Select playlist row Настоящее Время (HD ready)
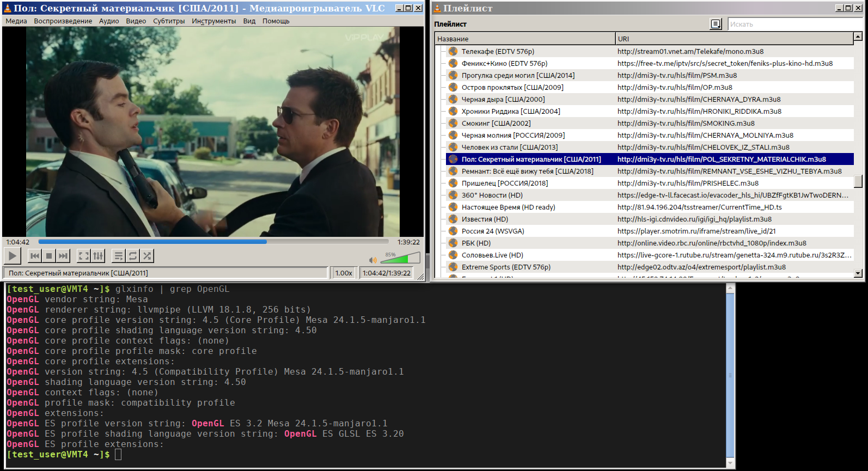This screenshot has width=868, height=471. 650,207
